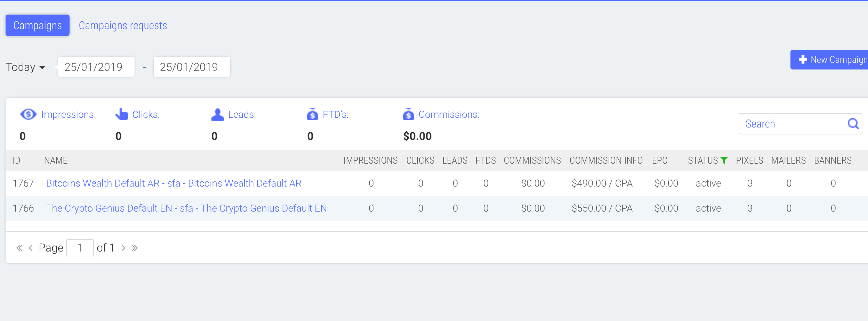Open The Crypto Genius Default EN campaign
The image size is (868, 321).
click(186, 208)
